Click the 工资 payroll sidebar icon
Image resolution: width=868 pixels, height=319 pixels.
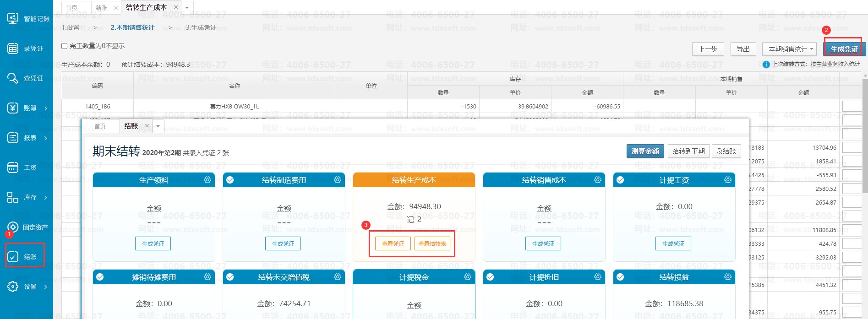[x=13, y=168]
